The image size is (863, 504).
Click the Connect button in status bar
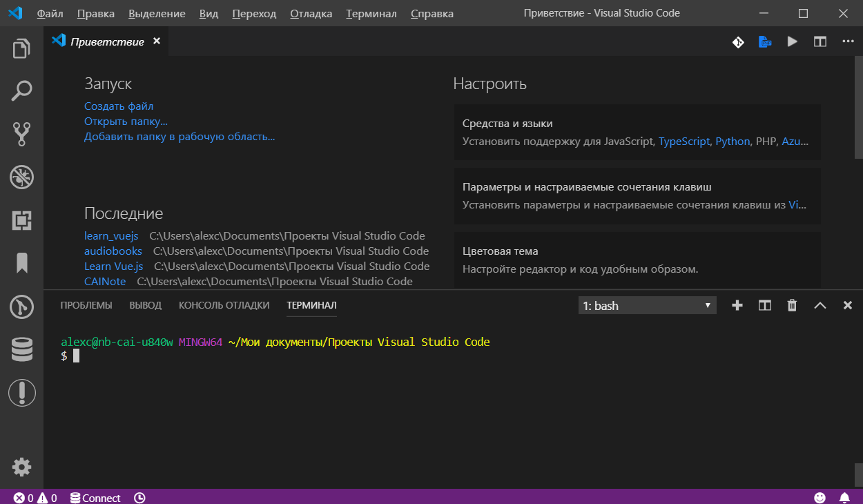pos(95,498)
